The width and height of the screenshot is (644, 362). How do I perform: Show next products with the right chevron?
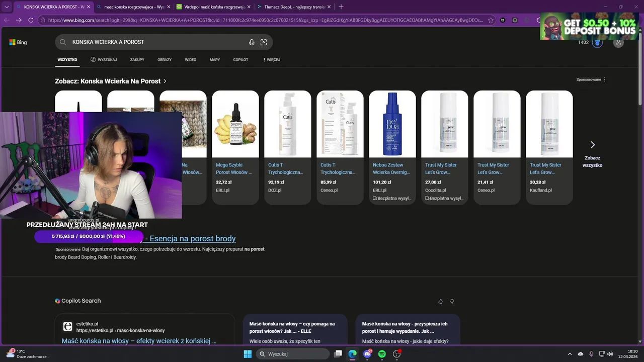(x=592, y=145)
